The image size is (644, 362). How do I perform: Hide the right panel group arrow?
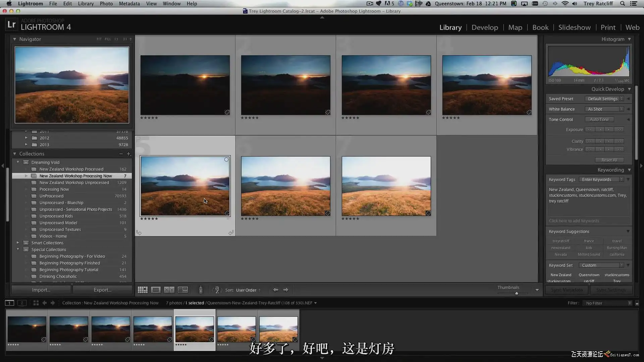[x=641, y=166]
